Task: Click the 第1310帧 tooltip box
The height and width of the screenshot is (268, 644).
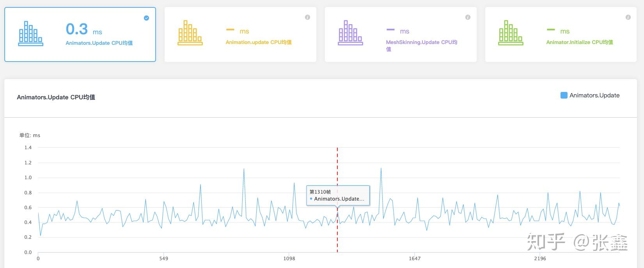Action: pyautogui.click(x=338, y=196)
